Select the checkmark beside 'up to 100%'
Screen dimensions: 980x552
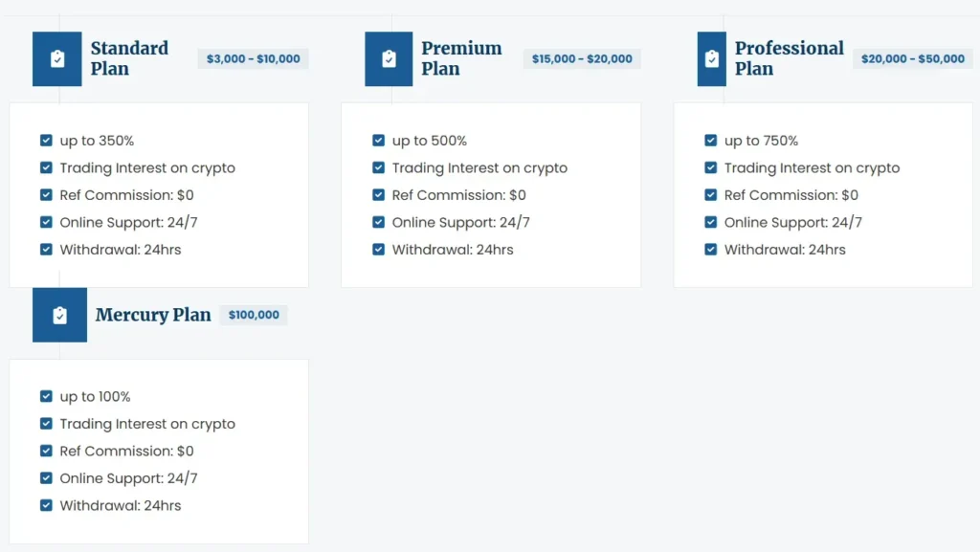pyautogui.click(x=46, y=396)
